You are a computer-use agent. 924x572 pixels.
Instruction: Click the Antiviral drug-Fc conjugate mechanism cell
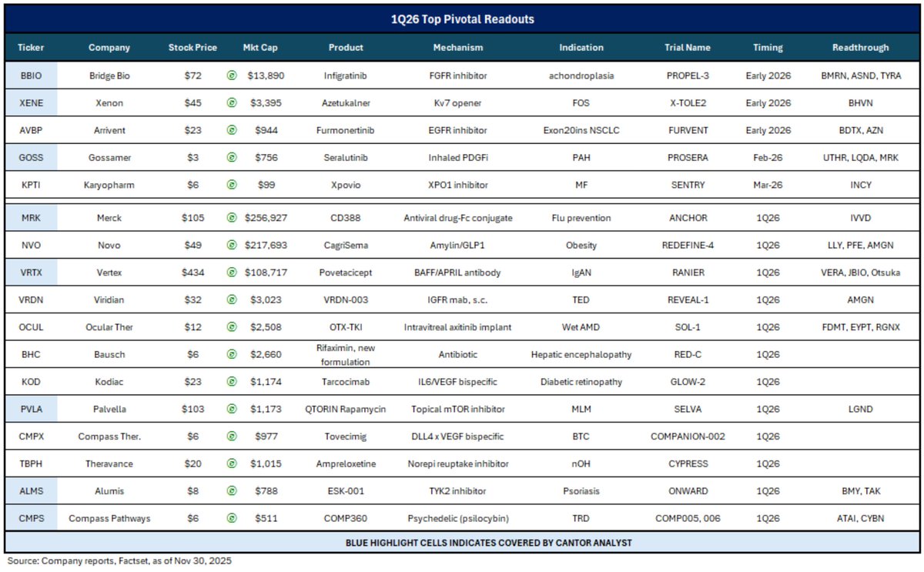click(x=457, y=218)
